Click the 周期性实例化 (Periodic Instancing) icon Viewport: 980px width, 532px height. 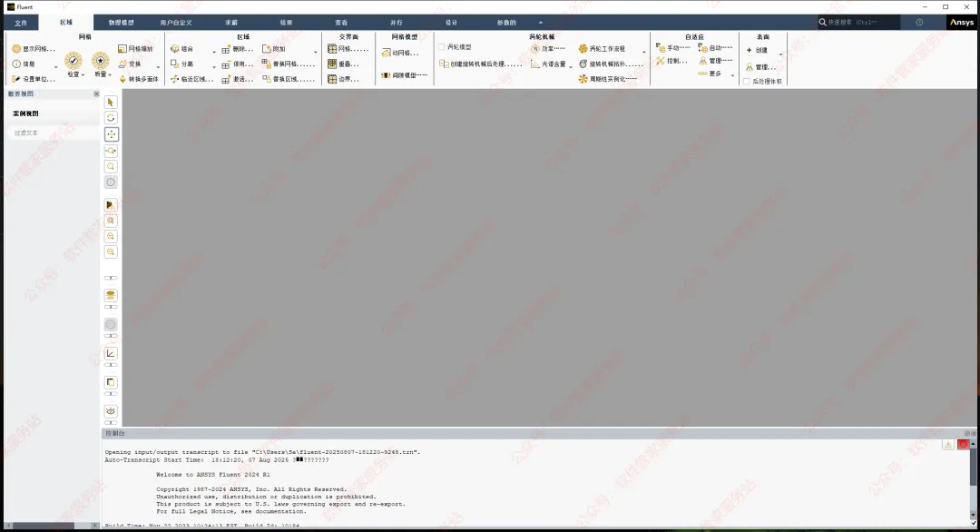pyautogui.click(x=583, y=79)
